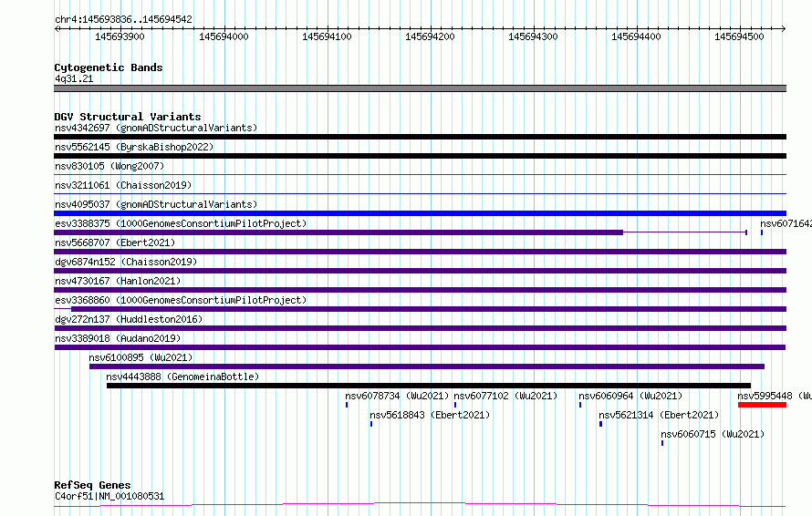
Task: Select the nsv5621314 Ebert2021 marker
Action: click(x=600, y=424)
